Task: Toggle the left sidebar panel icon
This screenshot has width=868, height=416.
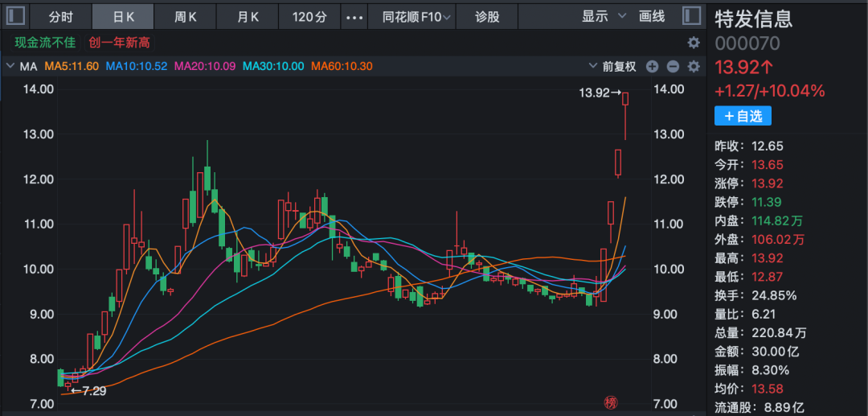Action: point(16,16)
